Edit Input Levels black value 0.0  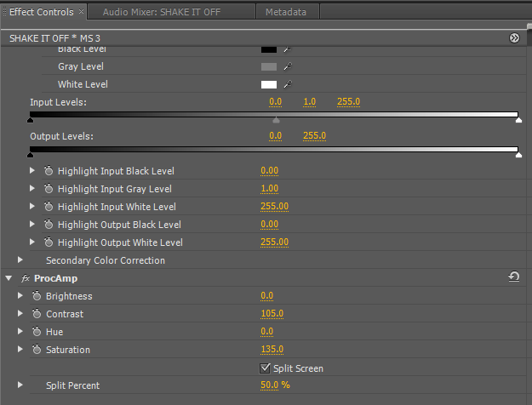coord(275,102)
